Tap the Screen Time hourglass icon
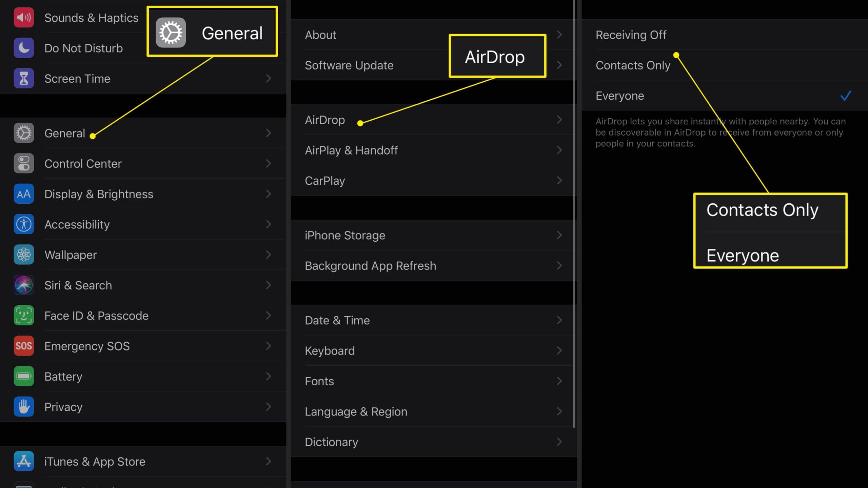This screenshot has height=488, width=868. [24, 79]
